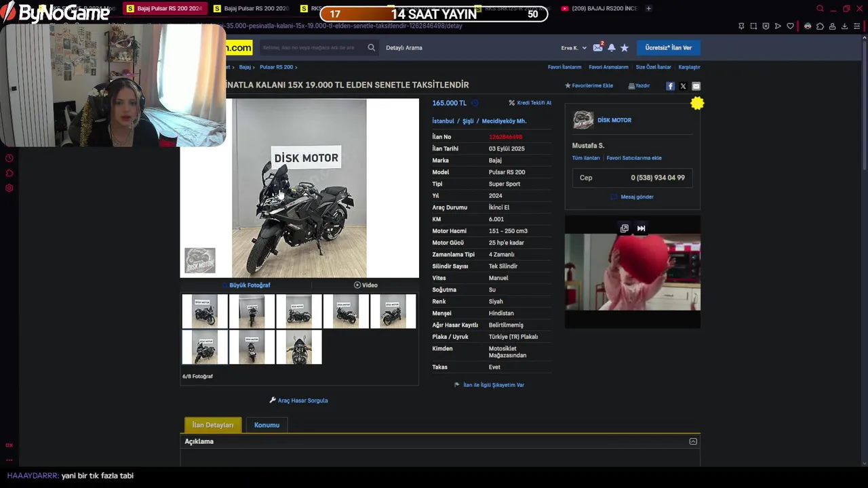Switch to the İlan Detayları tab
The width and height of the screenshot is (868, 488).
213,425
